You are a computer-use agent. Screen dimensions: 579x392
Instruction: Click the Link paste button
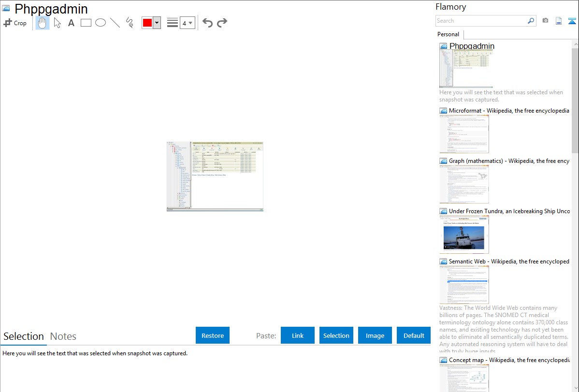pos(298,335)
